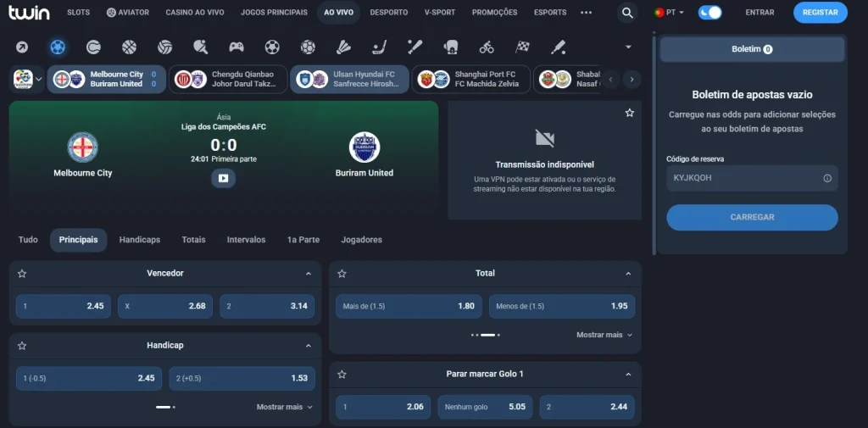Screen dimensions: 868x428
Task: Expand the sports icon row dropdown arrow
Action: pyautogui.click(x=628, y=47)
